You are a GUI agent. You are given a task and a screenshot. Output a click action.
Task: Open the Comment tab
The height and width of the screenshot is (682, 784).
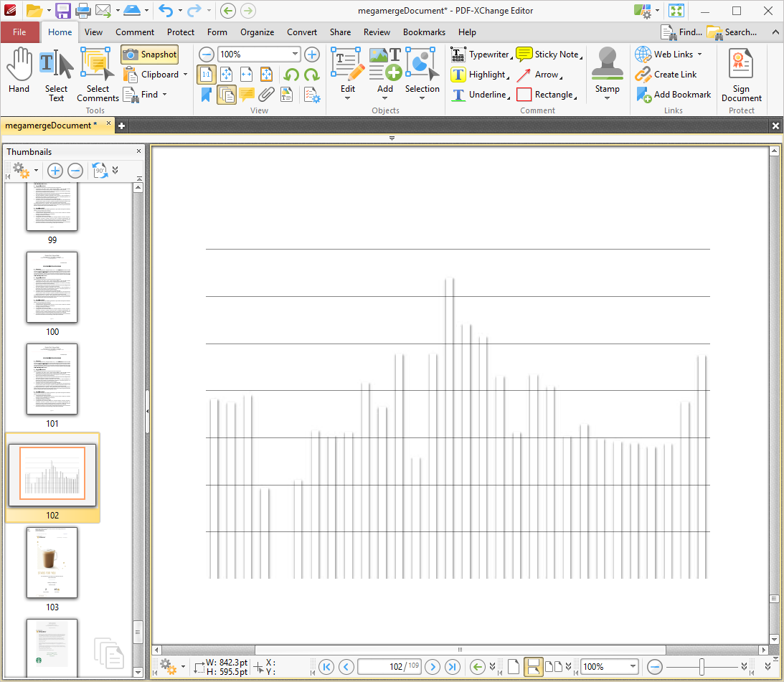click(x=135, y=32)
